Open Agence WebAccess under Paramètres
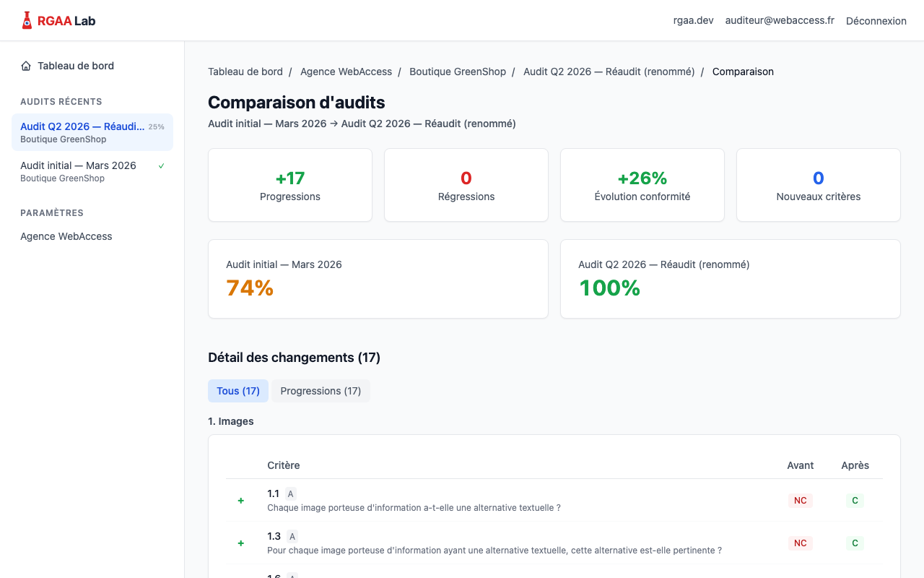The image size is (924, 578). (66, 236)
